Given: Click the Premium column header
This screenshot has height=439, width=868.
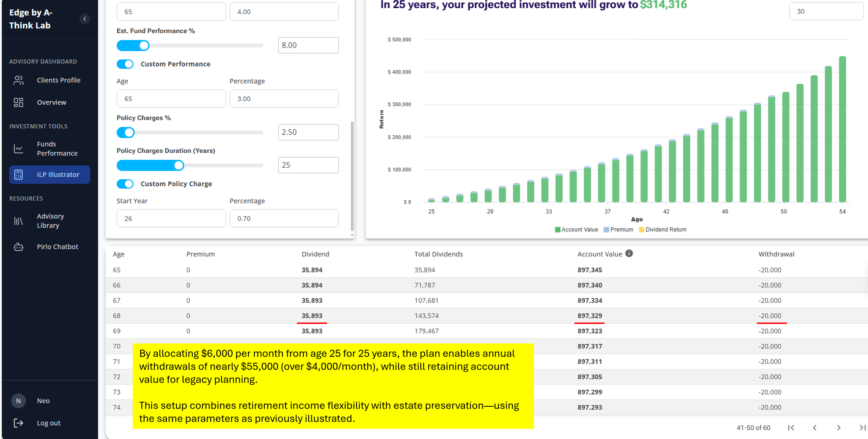Looking at the screenshot, I should pos(201,254).
